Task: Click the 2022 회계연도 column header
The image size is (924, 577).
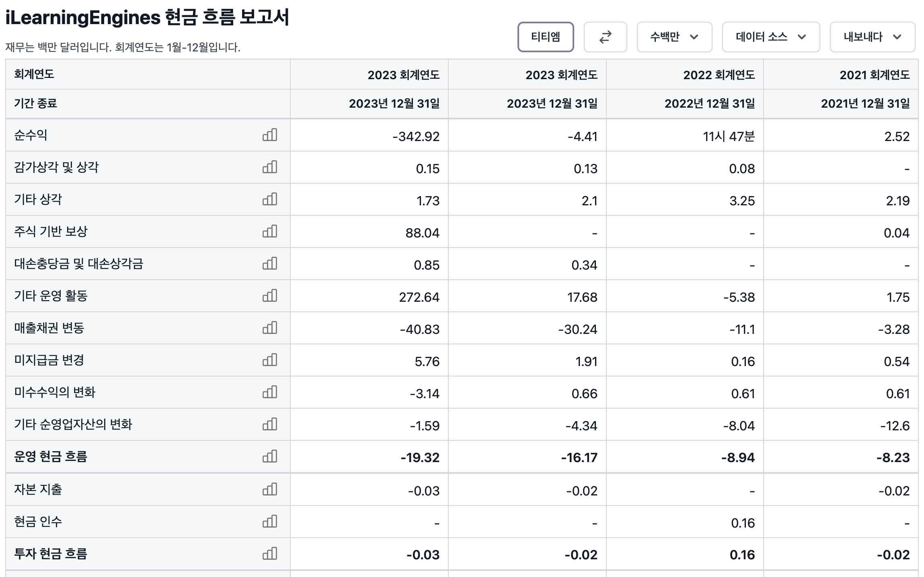Action: click(x=719, y=75)
